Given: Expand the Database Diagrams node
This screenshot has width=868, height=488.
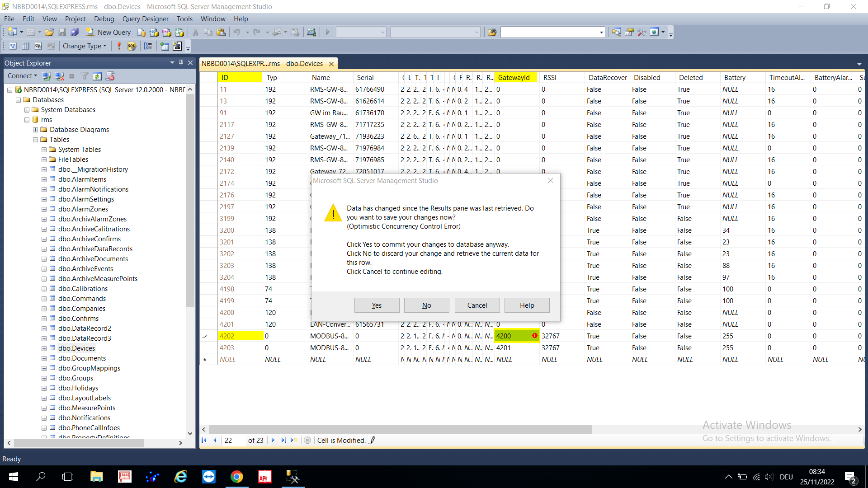Looking at the screenshot, I should tap(35, 130).
